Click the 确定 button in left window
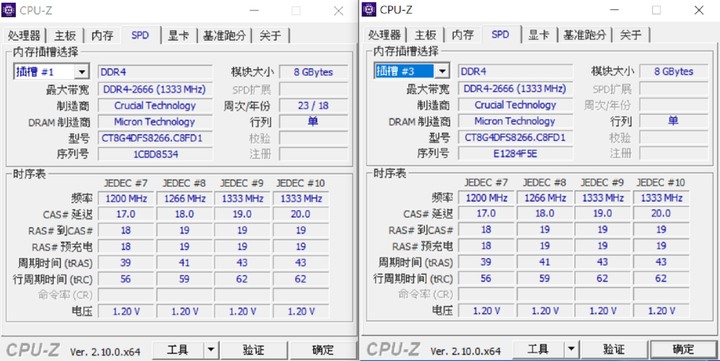This screenshot has width=720, height=361. point(323,350)
